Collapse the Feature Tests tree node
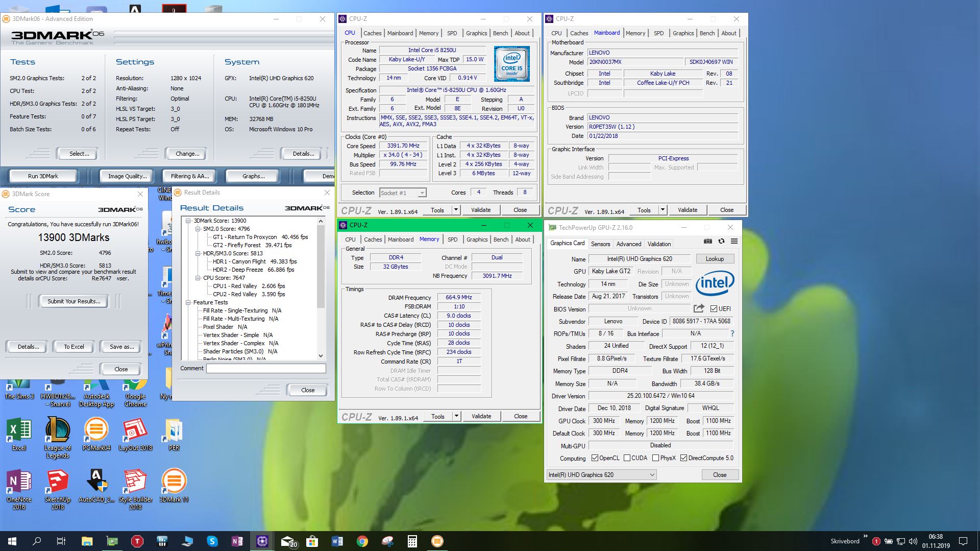Screen dimensions: 980x551 [188, 303]
